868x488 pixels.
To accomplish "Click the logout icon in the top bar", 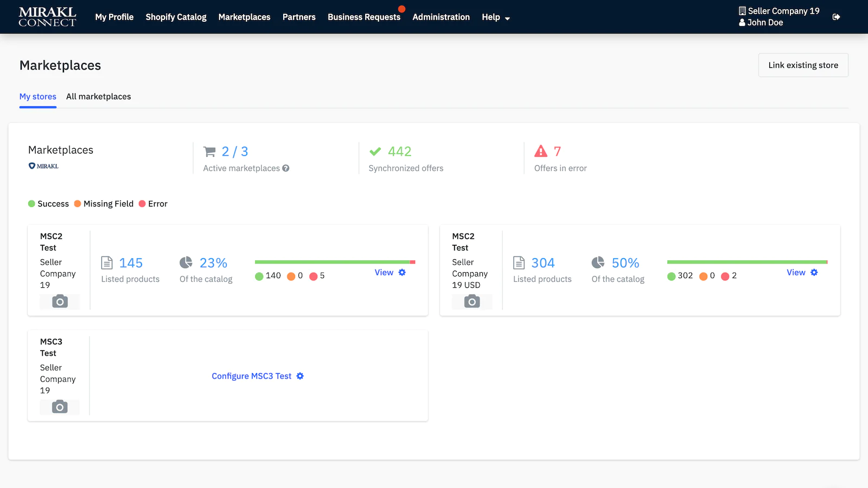I will 837,17.
